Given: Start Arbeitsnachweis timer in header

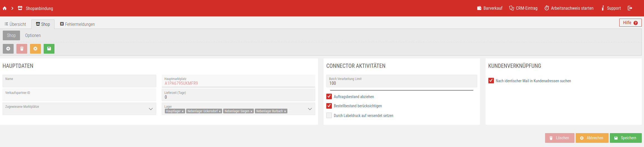Looking at the screenshot, I should (569, 8).
